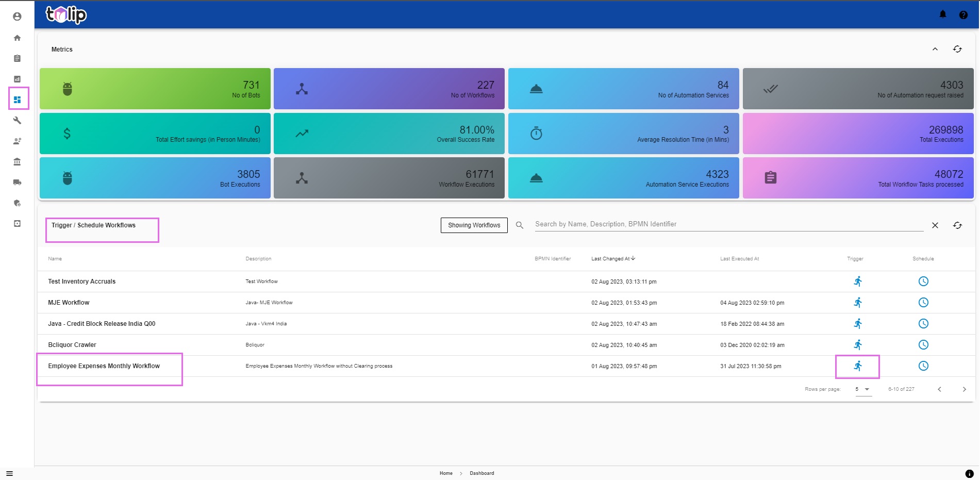Open the user profile icon in sidebar
Image resolution: width=980 pixels, height=480 pixels.
point(17,16)
